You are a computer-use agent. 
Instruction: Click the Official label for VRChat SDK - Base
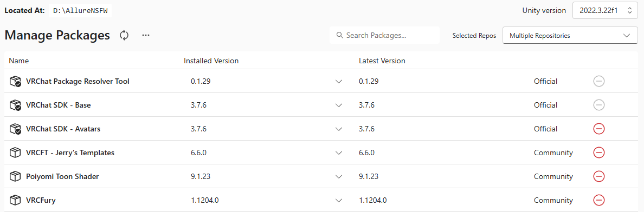545,105
